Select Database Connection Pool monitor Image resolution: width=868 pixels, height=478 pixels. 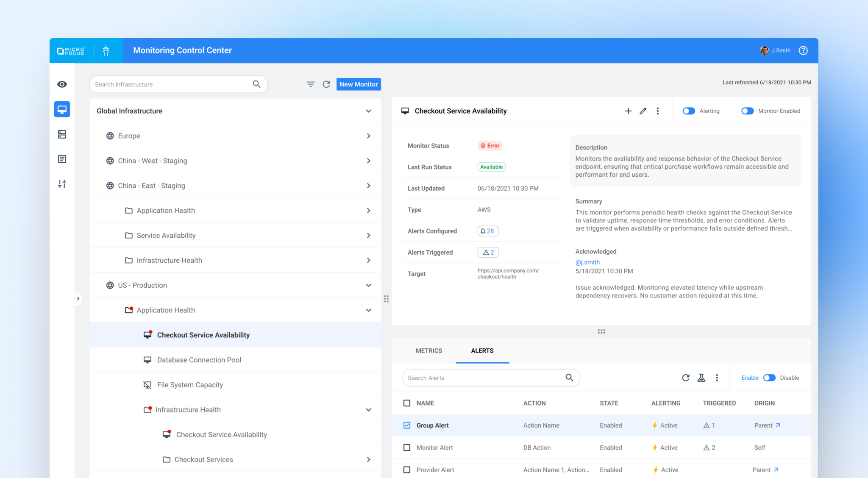pos(199,360)
